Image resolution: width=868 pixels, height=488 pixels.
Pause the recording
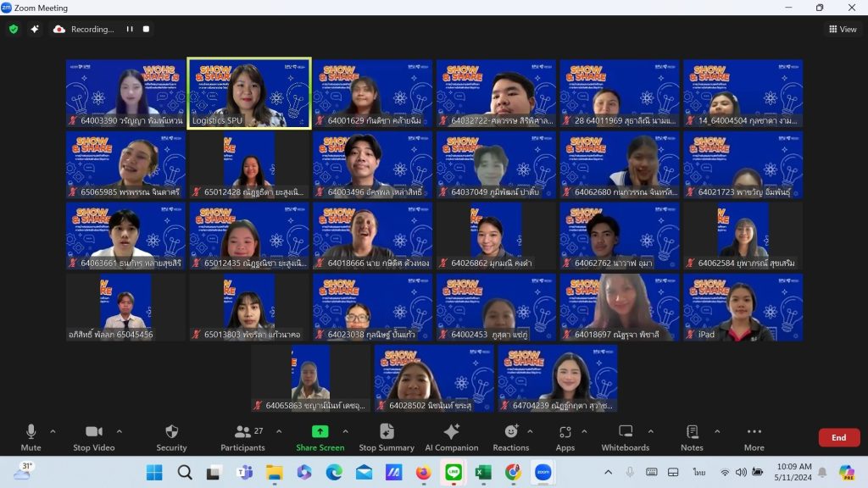[x=130, y=29]
